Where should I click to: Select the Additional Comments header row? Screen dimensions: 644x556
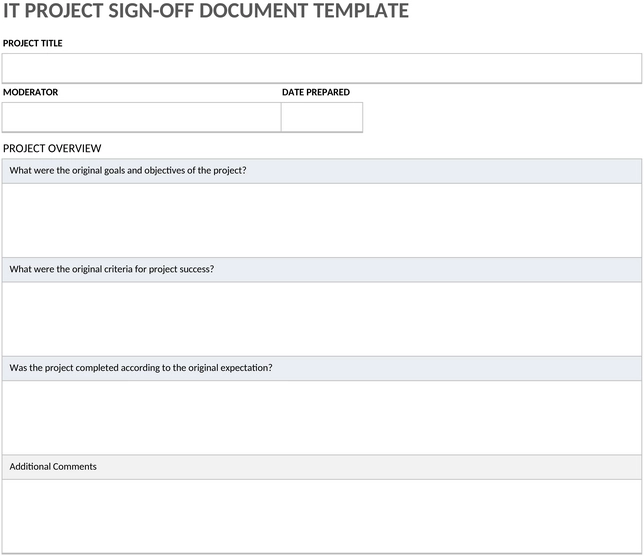322,467
